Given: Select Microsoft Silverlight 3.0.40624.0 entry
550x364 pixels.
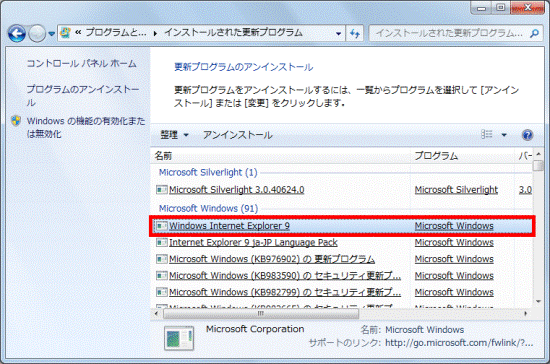Looking at the screenshot, I should pos(236,190).
